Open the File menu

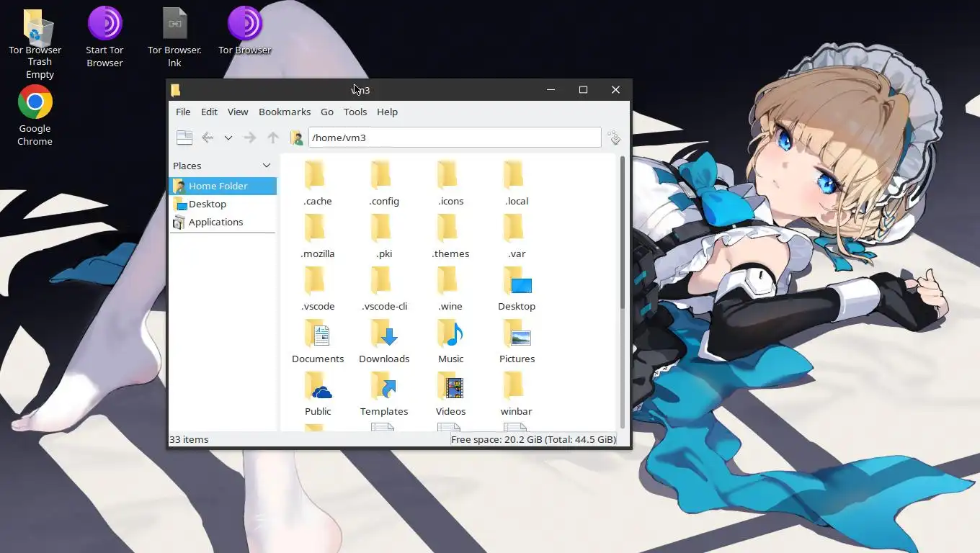point(183,112)
